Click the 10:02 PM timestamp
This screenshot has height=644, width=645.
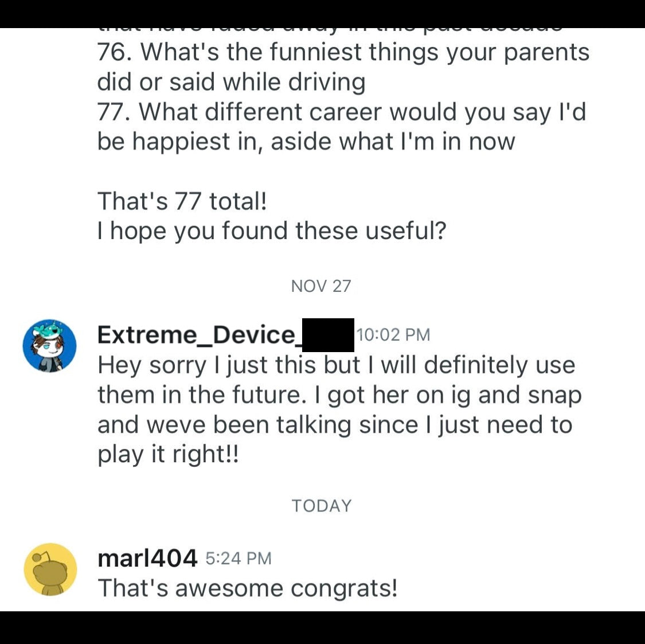[393, 334]
